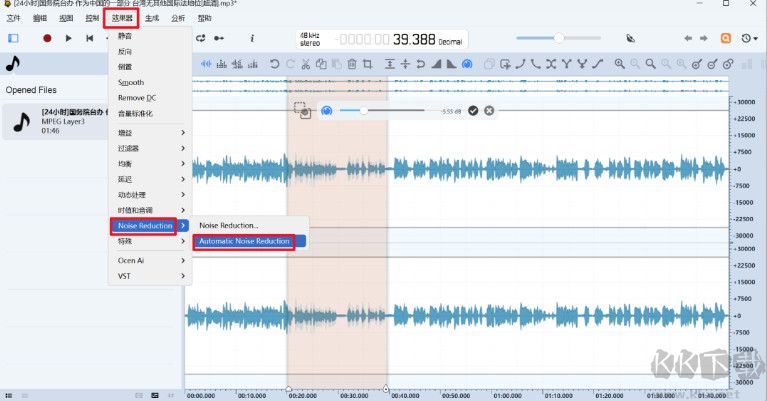Open the info icon in the toolbar
This screenshot has height=401, width=767.
coord(252,38)
